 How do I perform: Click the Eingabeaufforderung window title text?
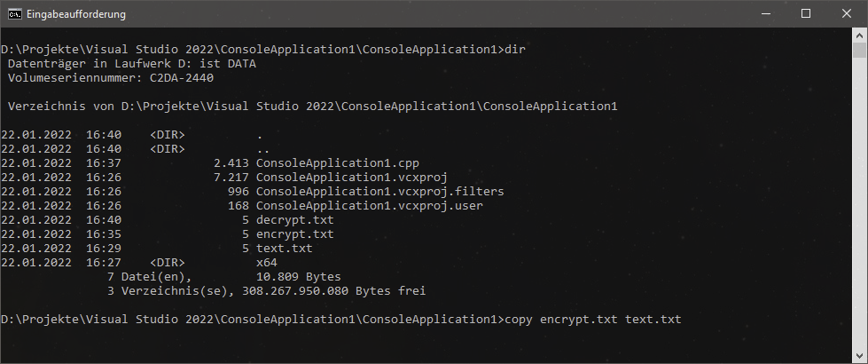click(78, 14)
